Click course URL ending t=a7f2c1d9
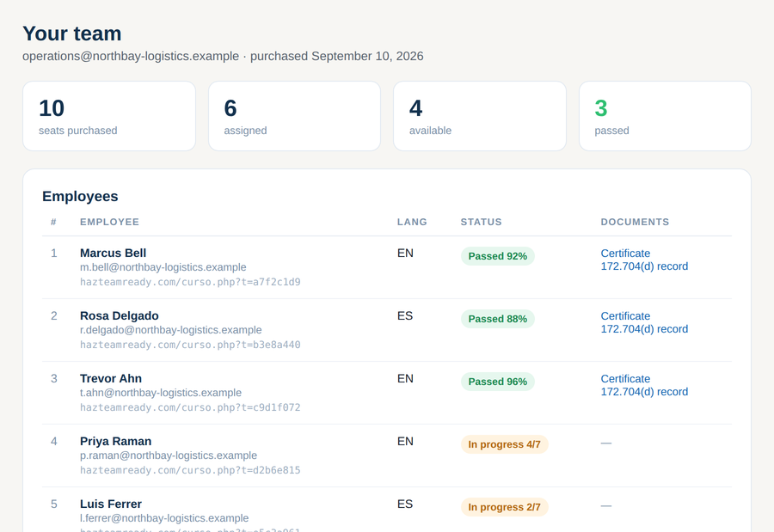Viewport: 774px width, 532px height. pyautogui.click(x=190, y=282)
